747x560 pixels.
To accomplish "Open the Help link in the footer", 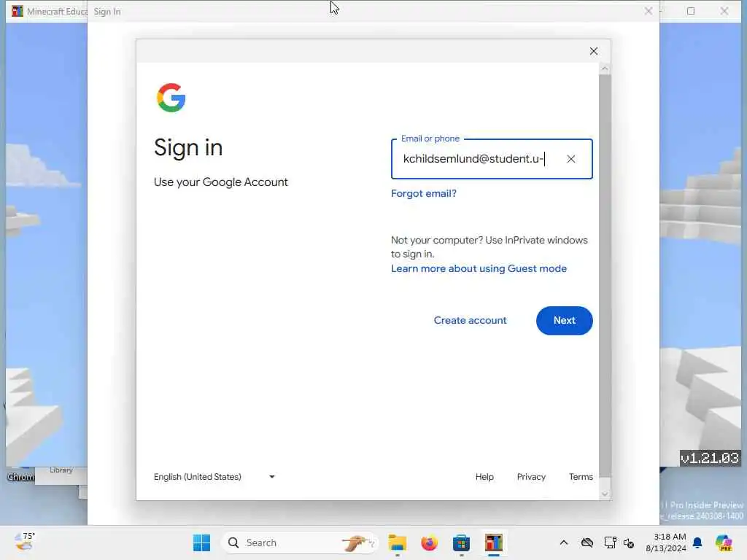I will click(484, 477).
